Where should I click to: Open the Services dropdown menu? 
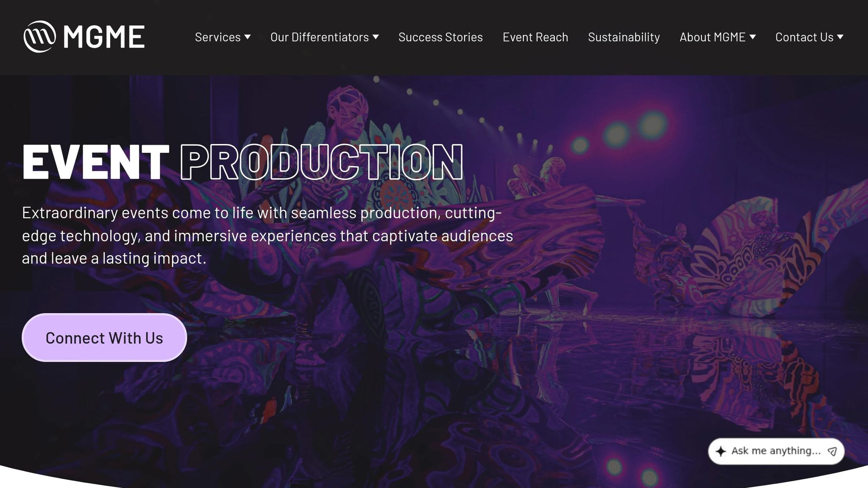click(x=223, y=37)
